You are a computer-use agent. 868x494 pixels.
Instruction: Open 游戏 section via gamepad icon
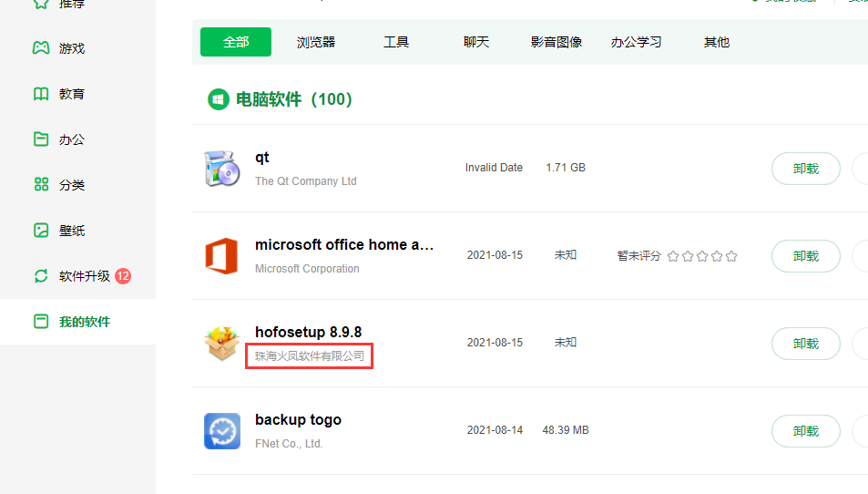(41, 48)
